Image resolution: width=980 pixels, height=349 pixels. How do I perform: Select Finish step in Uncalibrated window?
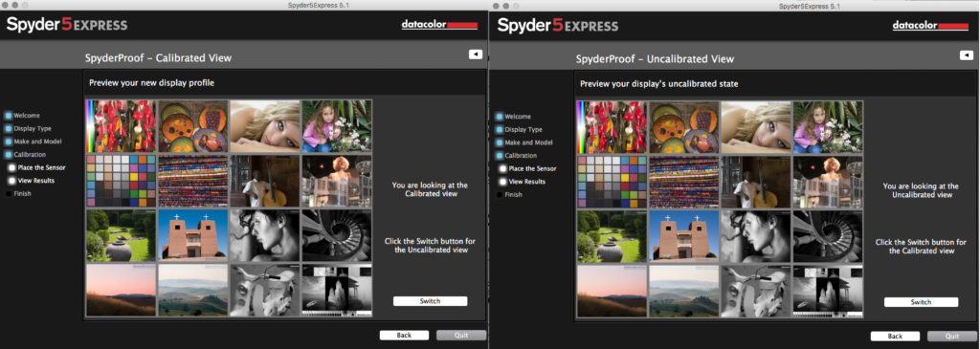point(509,195)
